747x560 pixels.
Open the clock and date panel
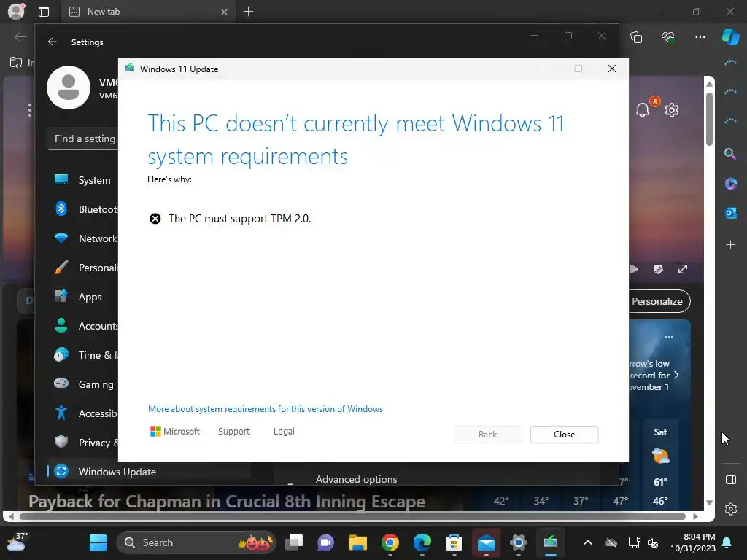coord(693,542)
